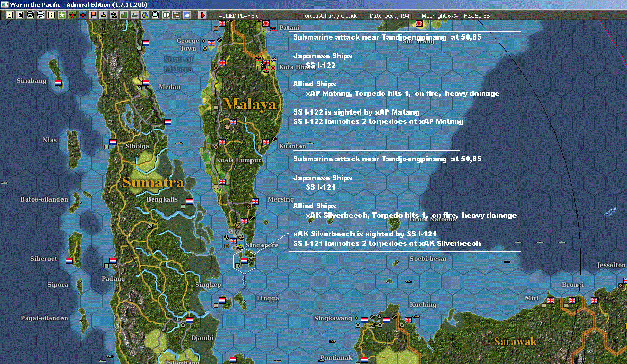Image resolution: width=627 pixels, height=364 pixels.
Task: Click the 'Hex: 50 85' status text
Action: click(475, 16)
